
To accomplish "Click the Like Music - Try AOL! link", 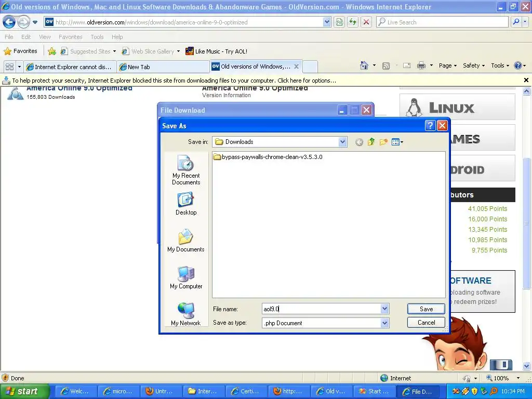I will [217, 51].
